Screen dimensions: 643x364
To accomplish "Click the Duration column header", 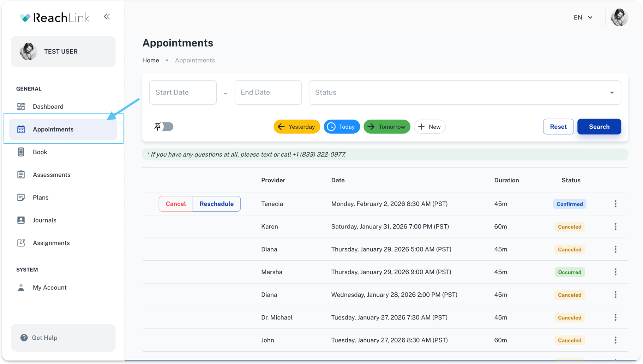I will [x=506, y=180].
